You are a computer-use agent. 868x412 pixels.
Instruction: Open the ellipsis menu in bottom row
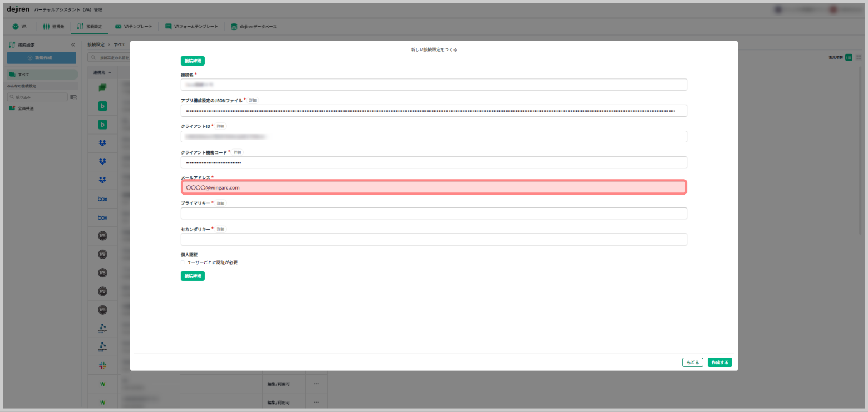(316, 402)
